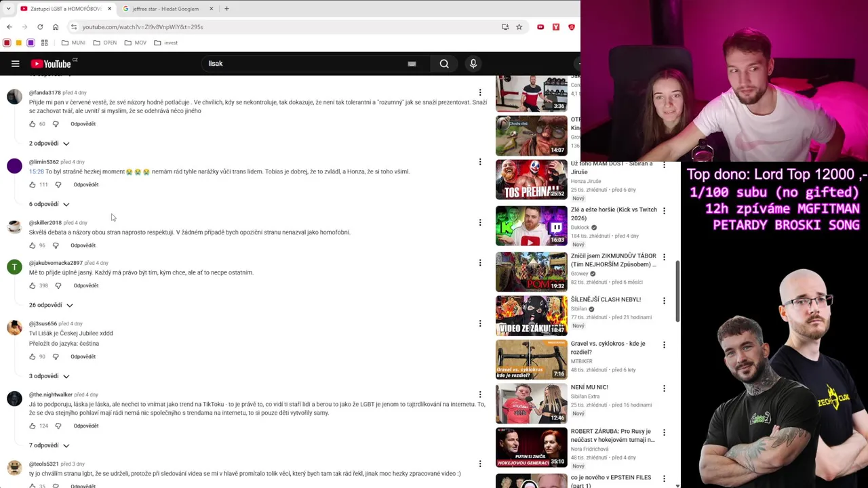Open the @limin5362 profile avatar
The height and width of the screenshot is (488, 868).
(x=14, y=167)
